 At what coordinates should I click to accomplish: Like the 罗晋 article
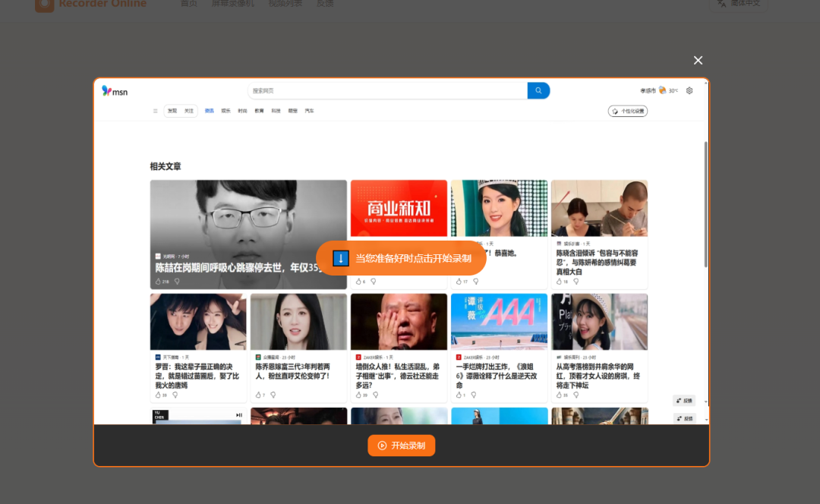(159, 395)
